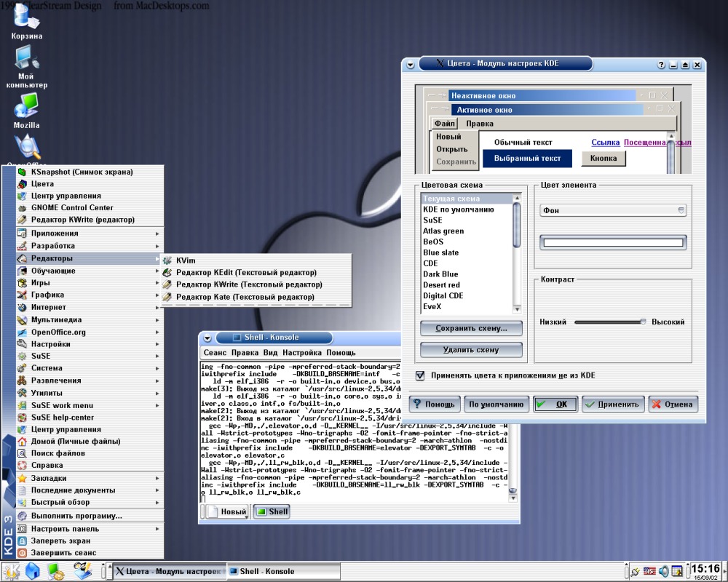Switch to Shell - Konsole taskbar entry
The height and width of the screenshot is (582, 728).
tap(283, 571)
